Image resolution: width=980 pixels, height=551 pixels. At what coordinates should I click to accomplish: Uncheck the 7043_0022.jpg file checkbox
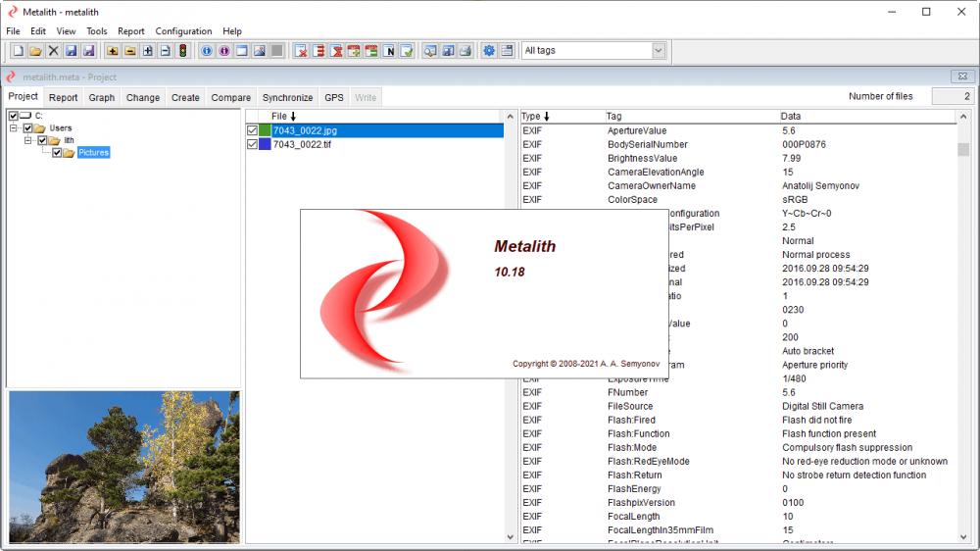(252, 130)
